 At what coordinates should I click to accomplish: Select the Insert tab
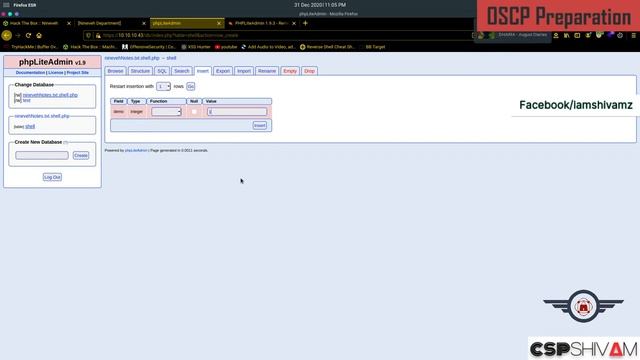point(203,71)
